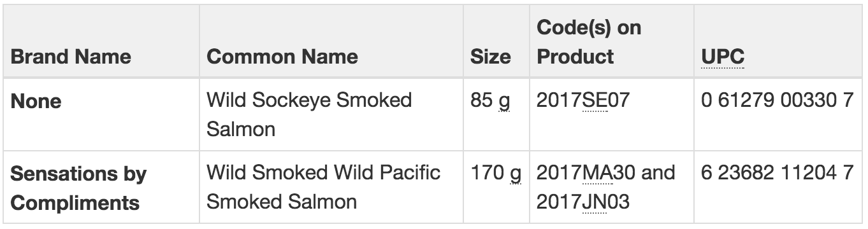Select Wild Sockeye Smoked Salmon cell

[309, 114]
